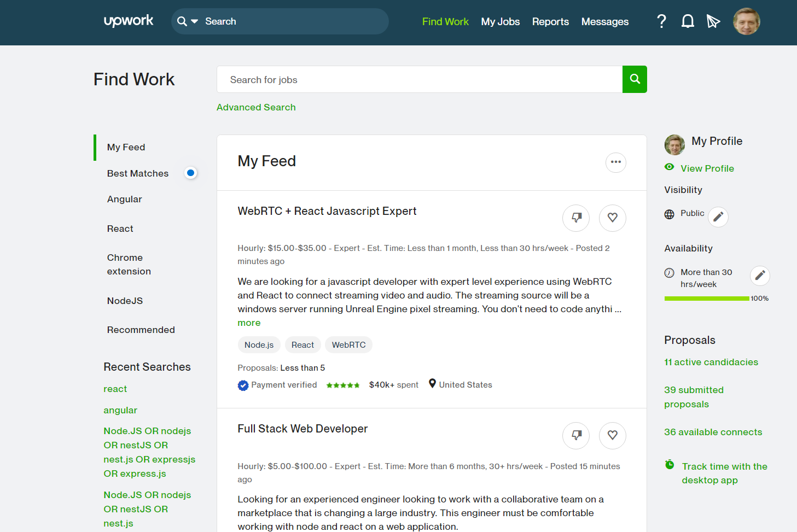This screenshot has height=532, width=797.
Task: Click the United States location pin icon
Action: pyautogui.click(x=432, y=384)
